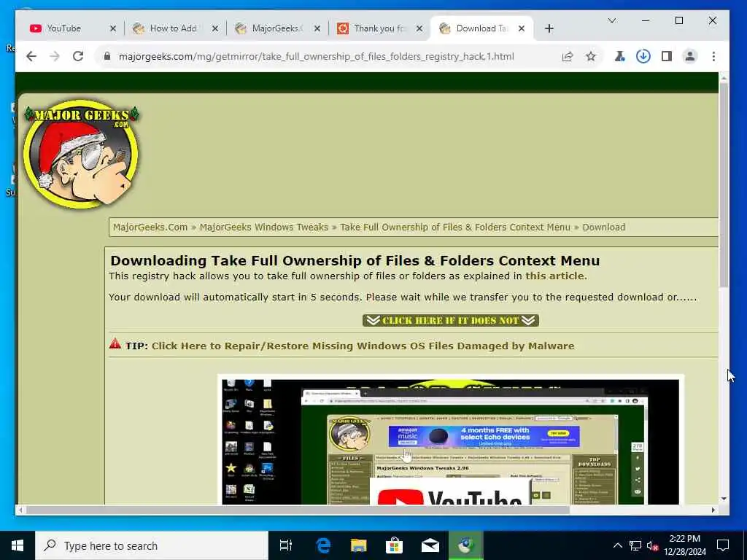Click the taskbar search box

tap(152, 545)
